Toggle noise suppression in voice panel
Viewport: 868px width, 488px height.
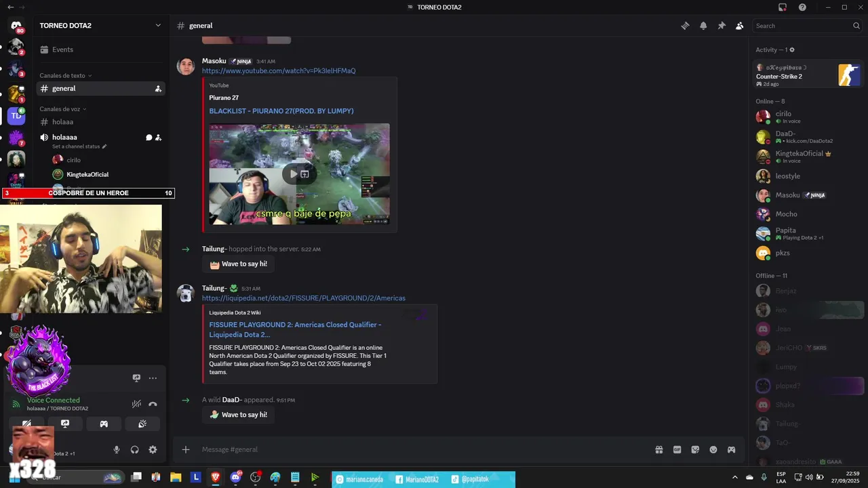click(136, 404)
